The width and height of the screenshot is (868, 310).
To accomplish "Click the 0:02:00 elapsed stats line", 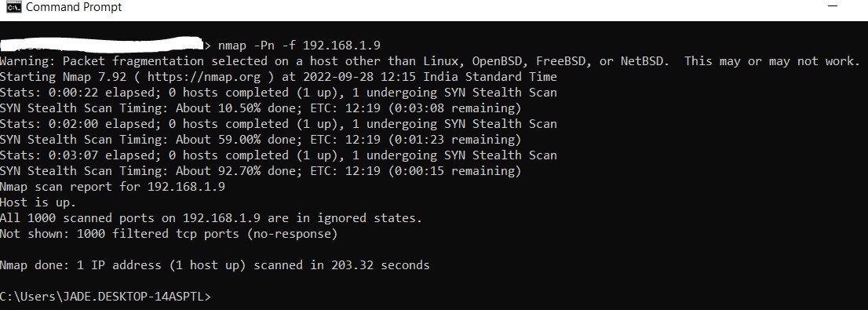I will [279, 124].
